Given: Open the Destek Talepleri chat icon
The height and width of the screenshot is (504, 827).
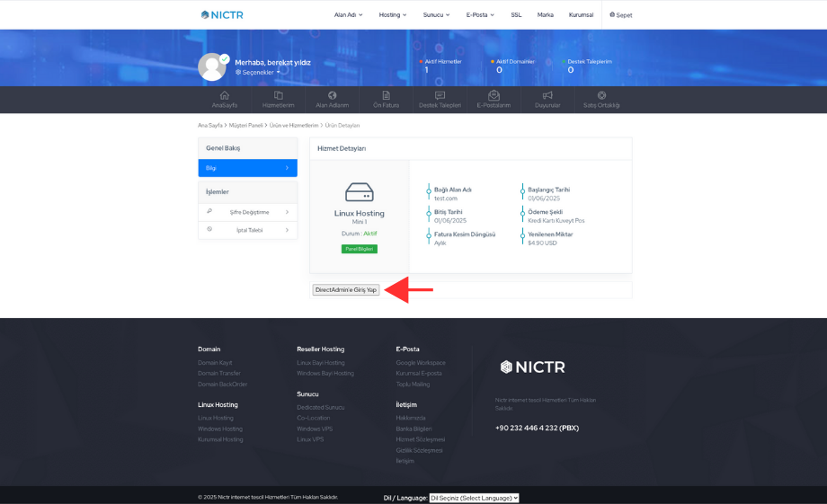Looking at the screenshot, I should (x=440, y=95).
